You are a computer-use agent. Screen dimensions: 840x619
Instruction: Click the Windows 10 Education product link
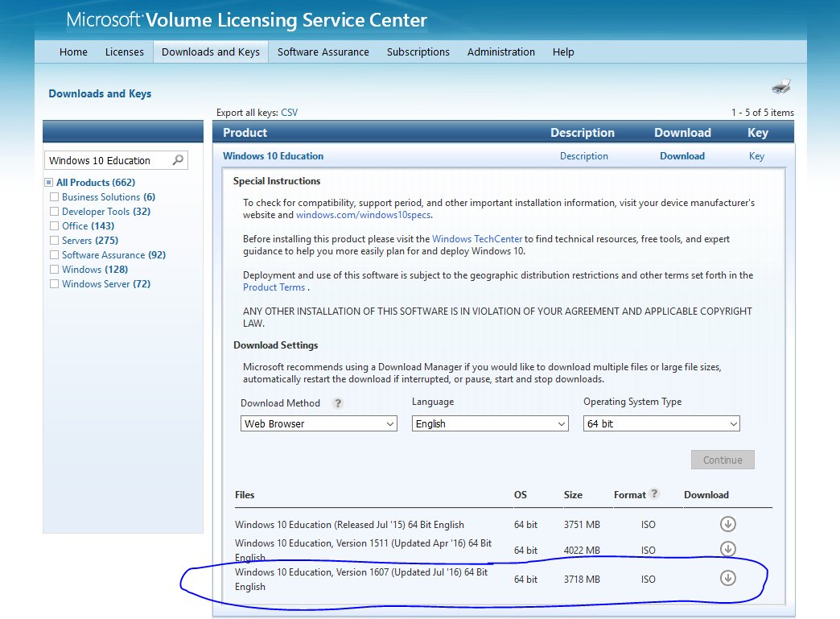tap(274, 156)
